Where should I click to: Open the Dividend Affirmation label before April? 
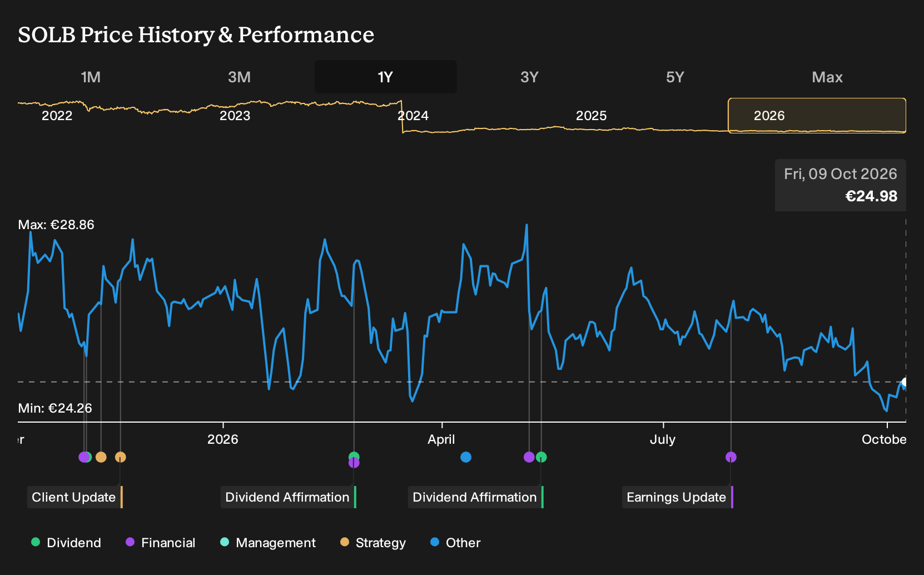pos(288,497)
